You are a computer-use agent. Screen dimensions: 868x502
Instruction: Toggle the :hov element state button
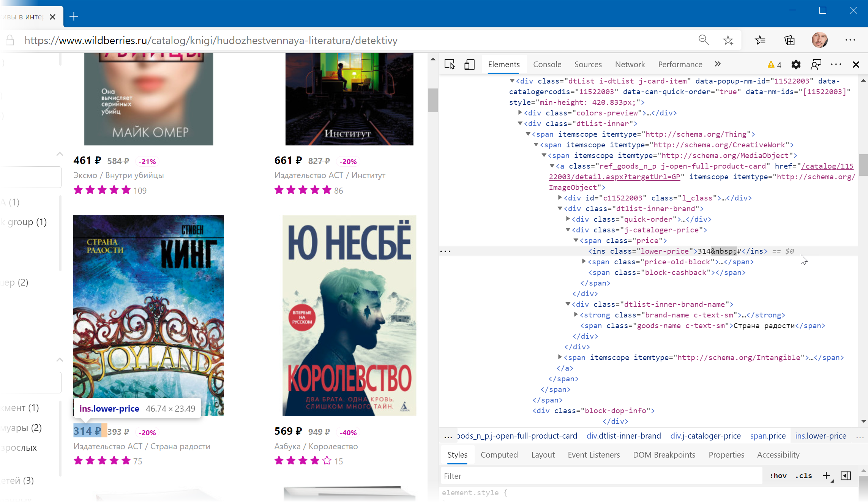click(x=778, y=475)
